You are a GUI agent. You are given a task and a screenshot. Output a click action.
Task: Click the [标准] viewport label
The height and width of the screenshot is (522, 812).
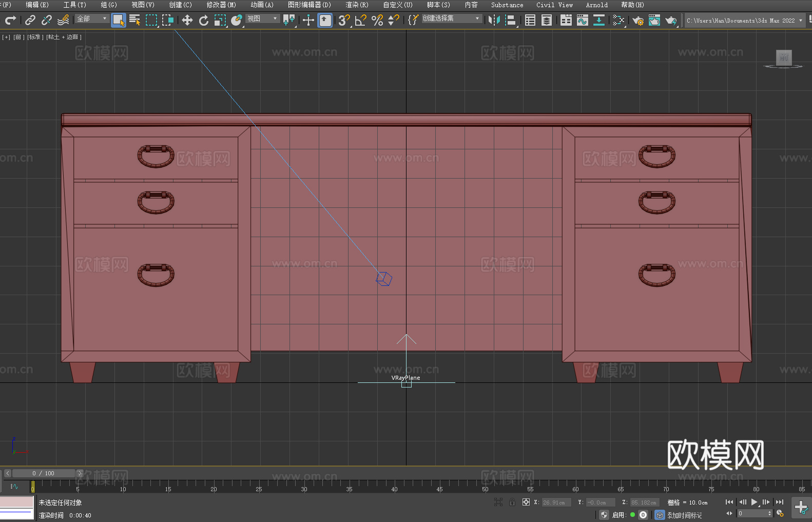[x=35, y=37]
